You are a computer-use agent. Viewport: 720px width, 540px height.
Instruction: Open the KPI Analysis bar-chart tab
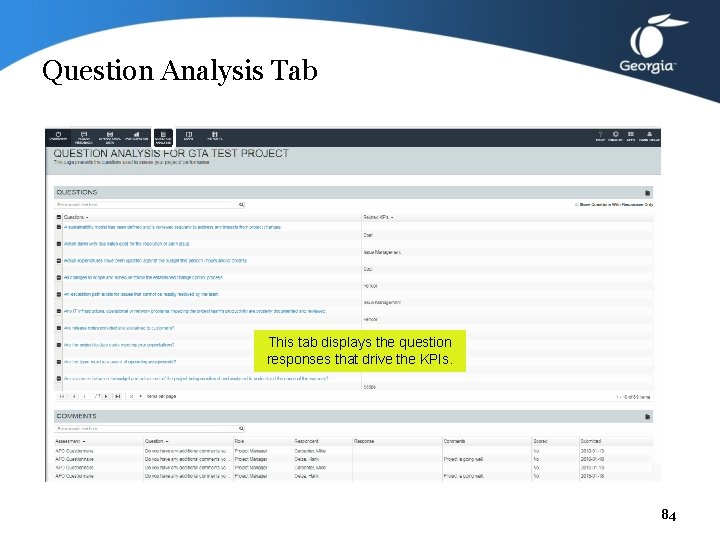tap(136, 136)
